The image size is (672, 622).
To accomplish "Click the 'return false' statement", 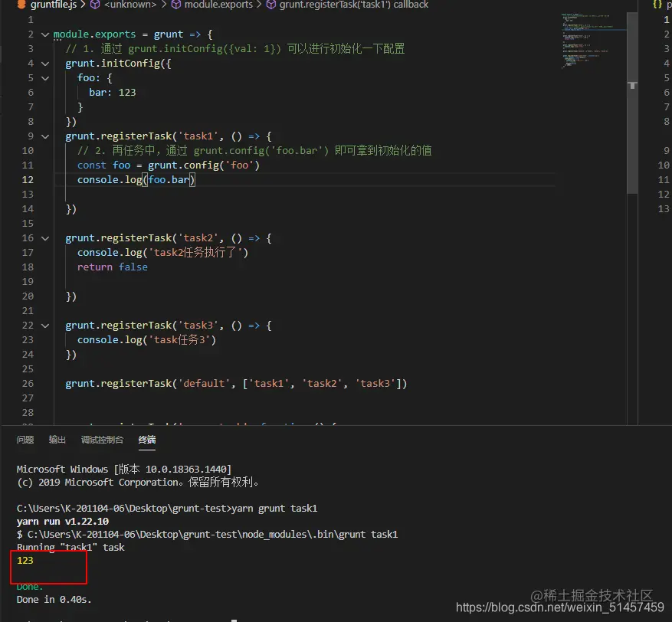I will tap(113, 267).
